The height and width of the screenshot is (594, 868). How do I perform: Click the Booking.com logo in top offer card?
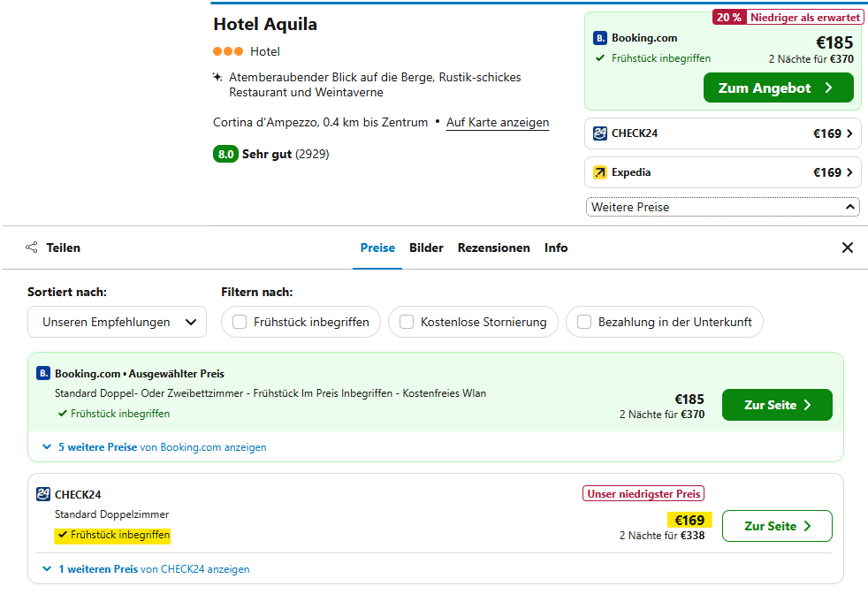(600, 38)
